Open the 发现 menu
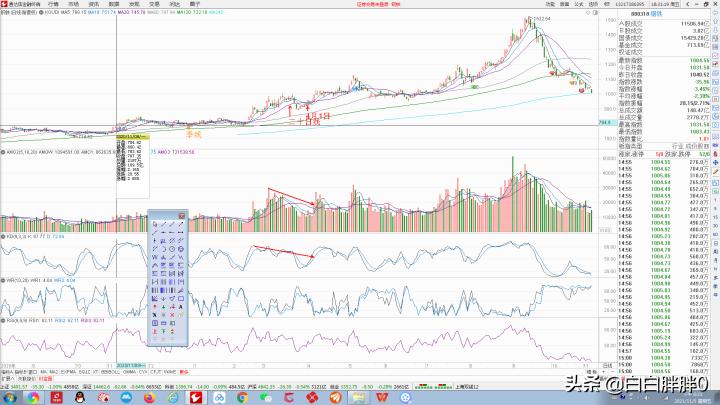The image size is (720, 405). 134,4
